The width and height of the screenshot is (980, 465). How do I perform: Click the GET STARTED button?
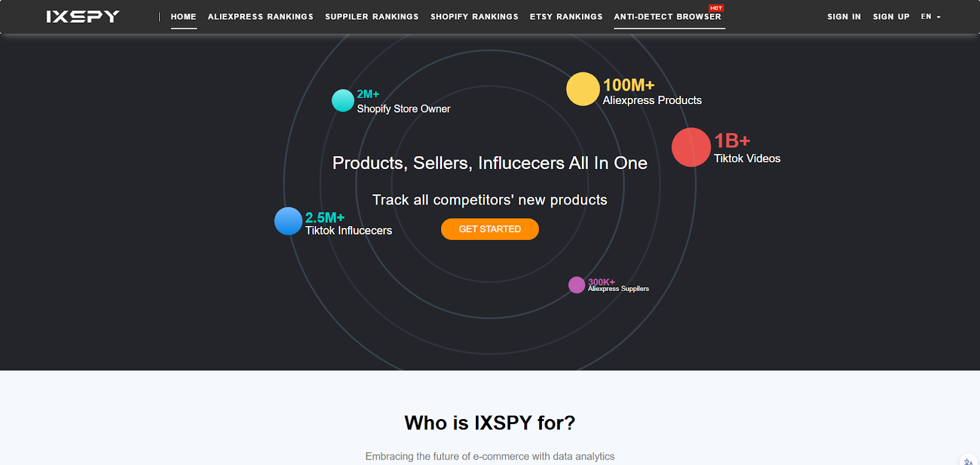click(490, 229)
